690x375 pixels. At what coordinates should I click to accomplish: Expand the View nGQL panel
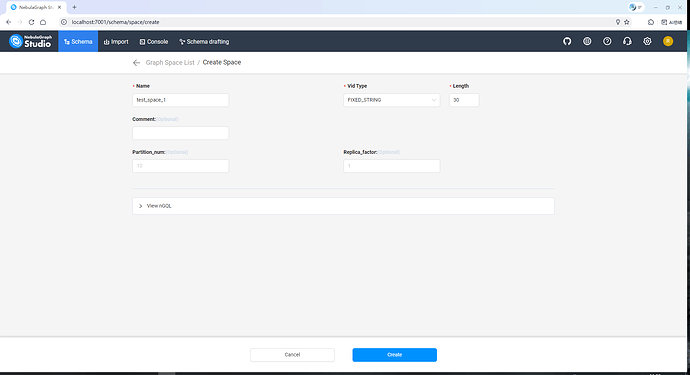coord(343,206)
